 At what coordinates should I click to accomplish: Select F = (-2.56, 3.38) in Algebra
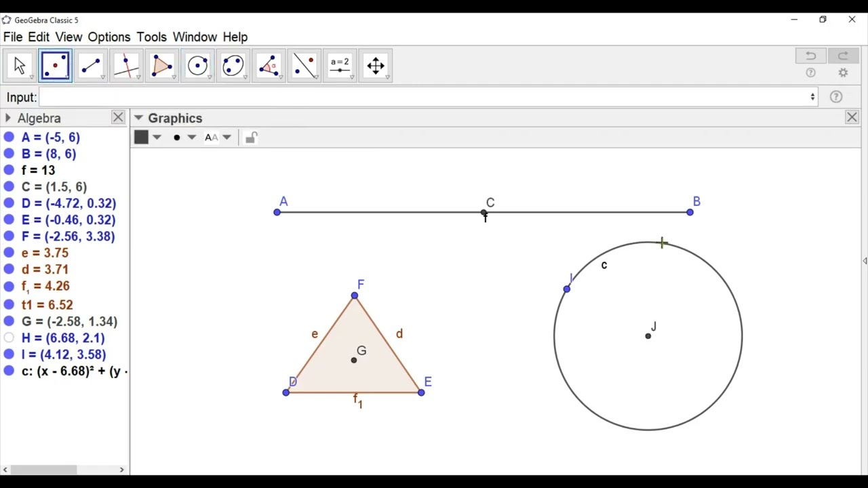point(68,237)
